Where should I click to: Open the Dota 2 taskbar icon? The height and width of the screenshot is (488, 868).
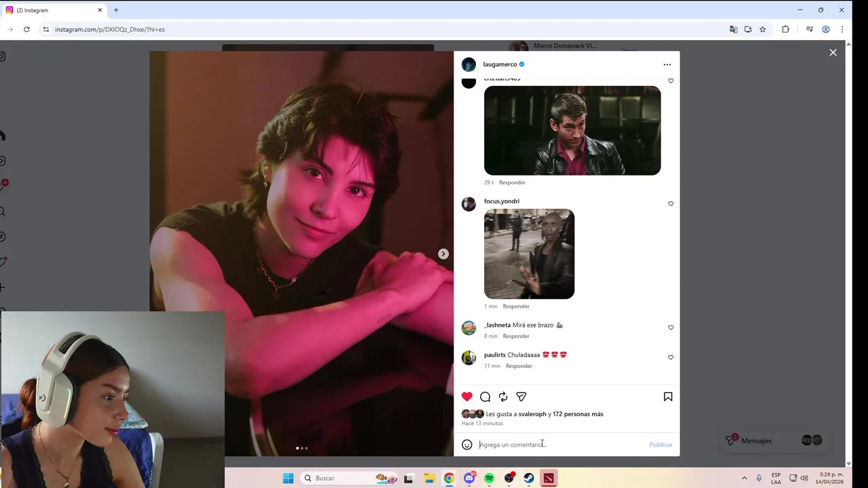[x=549, y=478]
